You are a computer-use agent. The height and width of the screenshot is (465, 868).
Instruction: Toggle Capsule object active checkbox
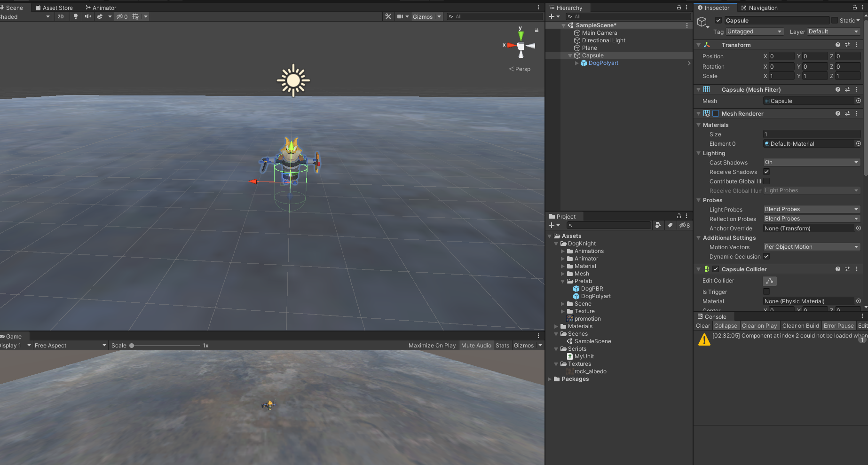tap(718, 20)
